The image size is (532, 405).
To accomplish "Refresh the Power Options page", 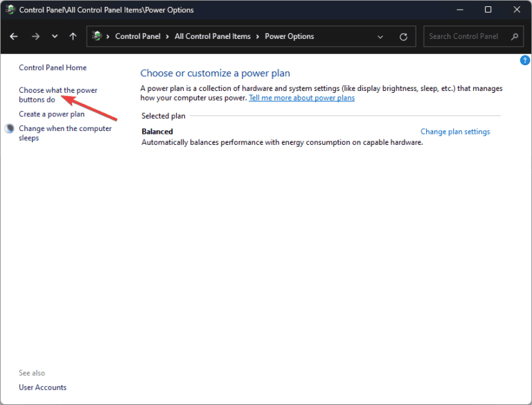I will click(404, 37).
